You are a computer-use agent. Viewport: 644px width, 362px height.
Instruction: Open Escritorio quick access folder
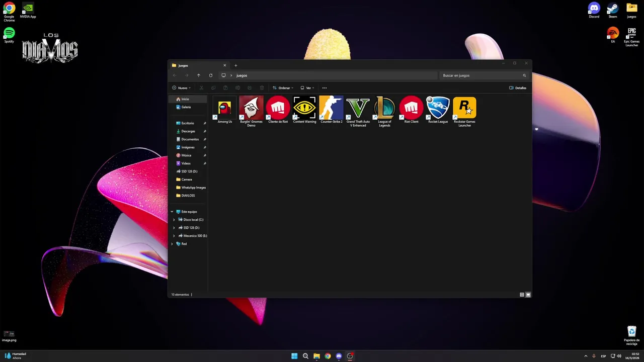pyautogui.click(x=188, y=123)
